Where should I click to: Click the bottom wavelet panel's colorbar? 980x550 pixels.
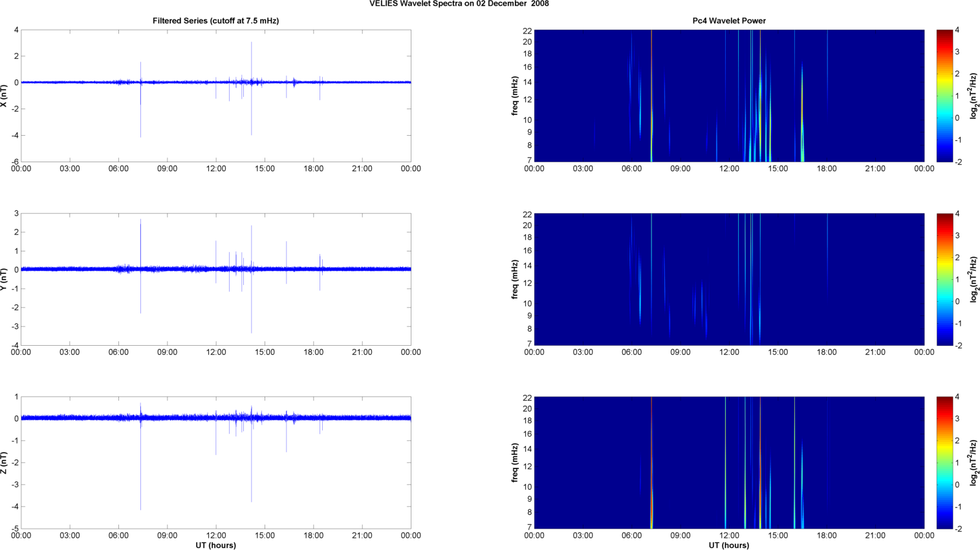click(944, 463)
